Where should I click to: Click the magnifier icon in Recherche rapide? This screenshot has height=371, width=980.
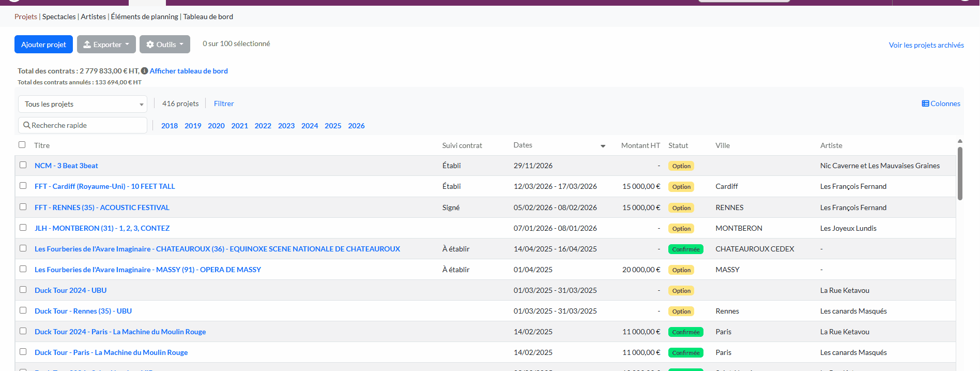coord(27,125)
